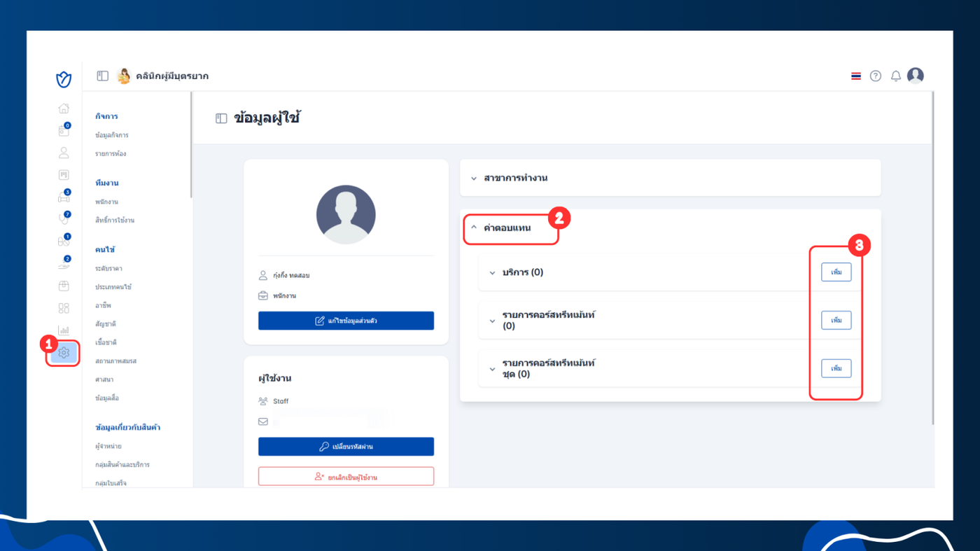Open the stethoscope icon with badge 7
The width and height of the screenshot is (980, 551).
[x=64, y=219]
